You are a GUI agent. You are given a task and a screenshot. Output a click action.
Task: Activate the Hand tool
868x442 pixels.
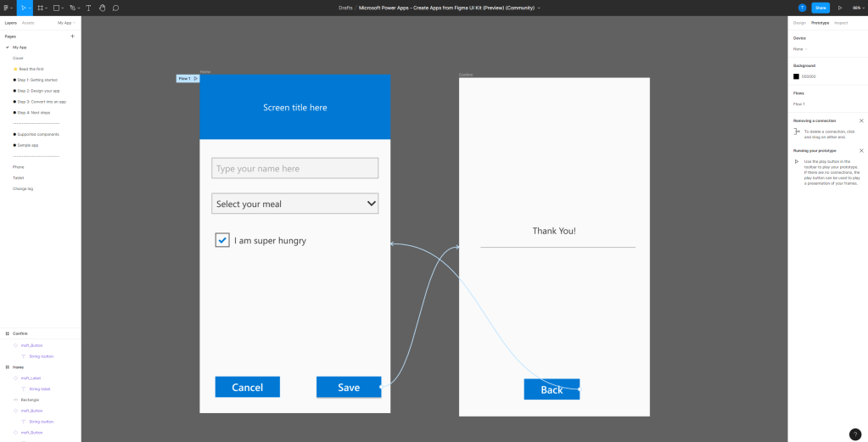tap(102, 8)
